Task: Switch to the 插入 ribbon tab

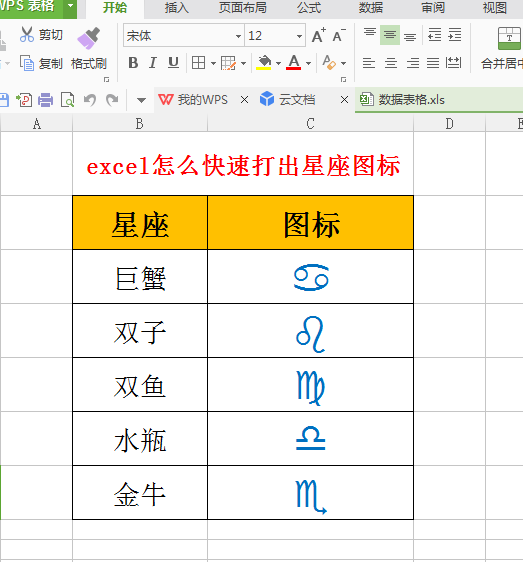Action: pyautogui.click(x=176, y=8)
